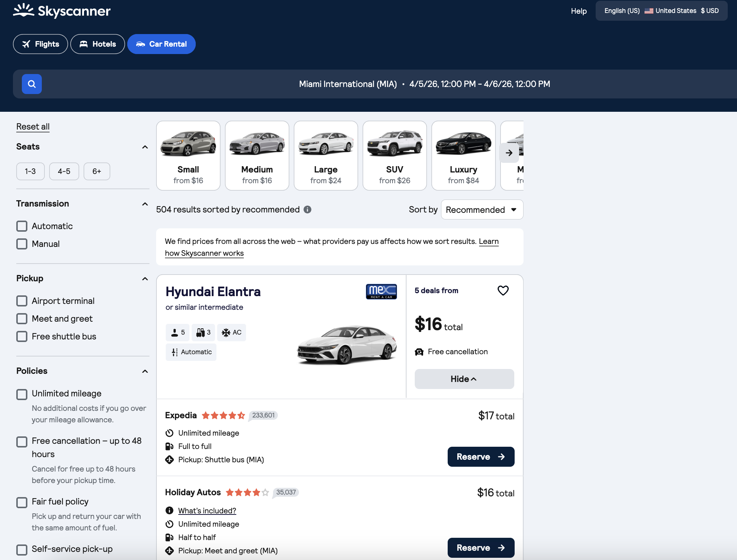
Task: Click Holiday Autos Unlimited mileage icon
Action: [169, 524]
